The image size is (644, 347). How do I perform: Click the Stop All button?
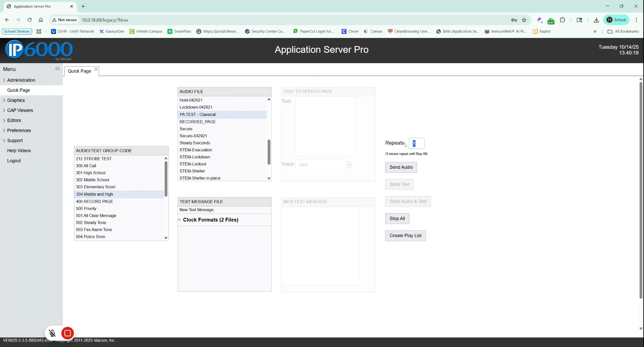397,219
